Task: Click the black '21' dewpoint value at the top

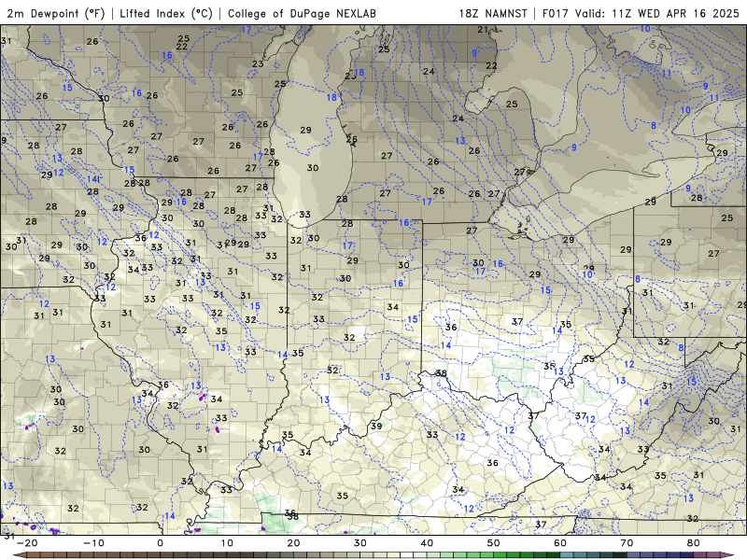Action: click(483, 30)
